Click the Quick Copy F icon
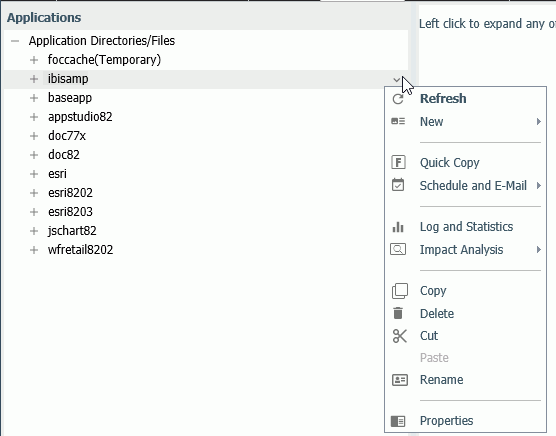The image size is (556, 436). (x=398, y=162)
